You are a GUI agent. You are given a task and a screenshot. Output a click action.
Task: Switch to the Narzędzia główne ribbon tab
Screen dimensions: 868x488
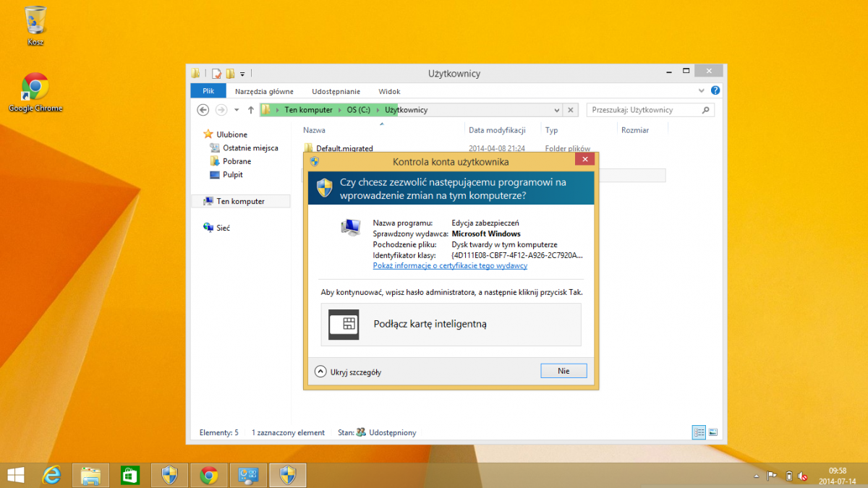tap(264, 91)
